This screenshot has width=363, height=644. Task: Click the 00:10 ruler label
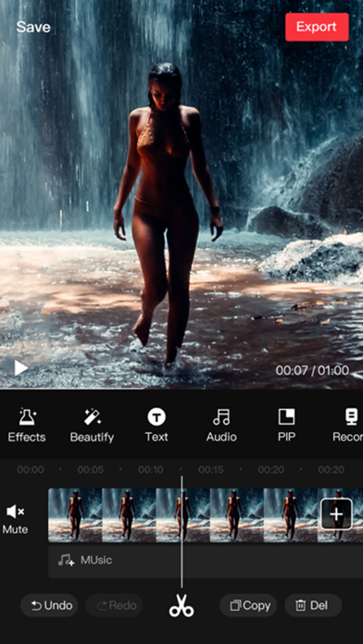coord(150,470)
